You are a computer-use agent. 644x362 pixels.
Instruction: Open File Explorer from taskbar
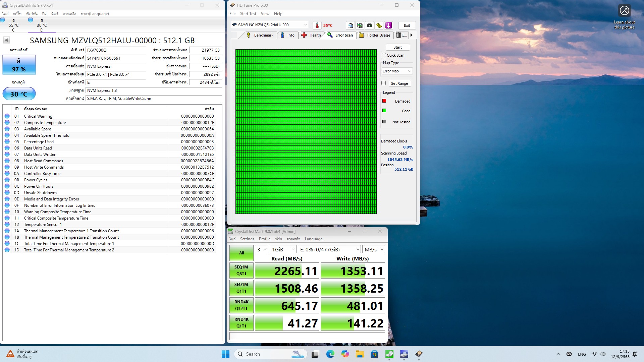[x=360, y=354]
